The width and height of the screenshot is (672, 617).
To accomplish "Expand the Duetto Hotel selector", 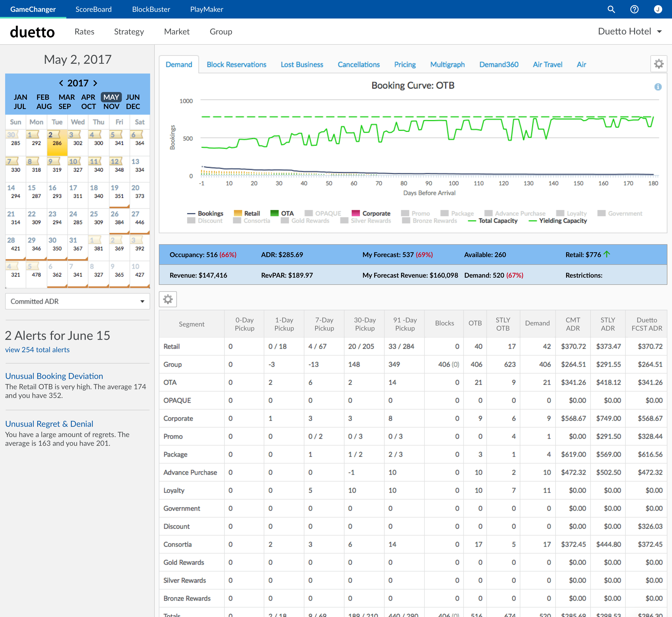I will coord(630,31).
